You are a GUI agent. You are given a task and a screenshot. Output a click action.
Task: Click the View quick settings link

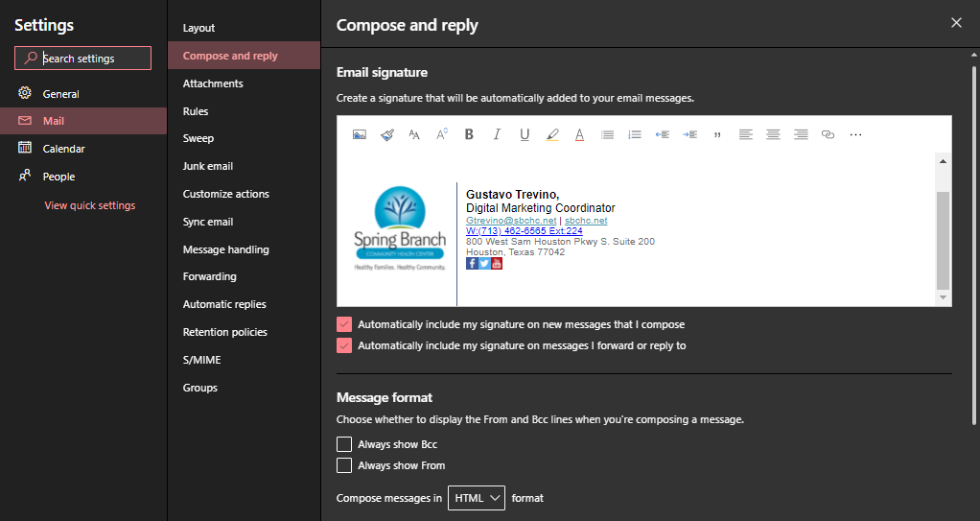[89, 205]
